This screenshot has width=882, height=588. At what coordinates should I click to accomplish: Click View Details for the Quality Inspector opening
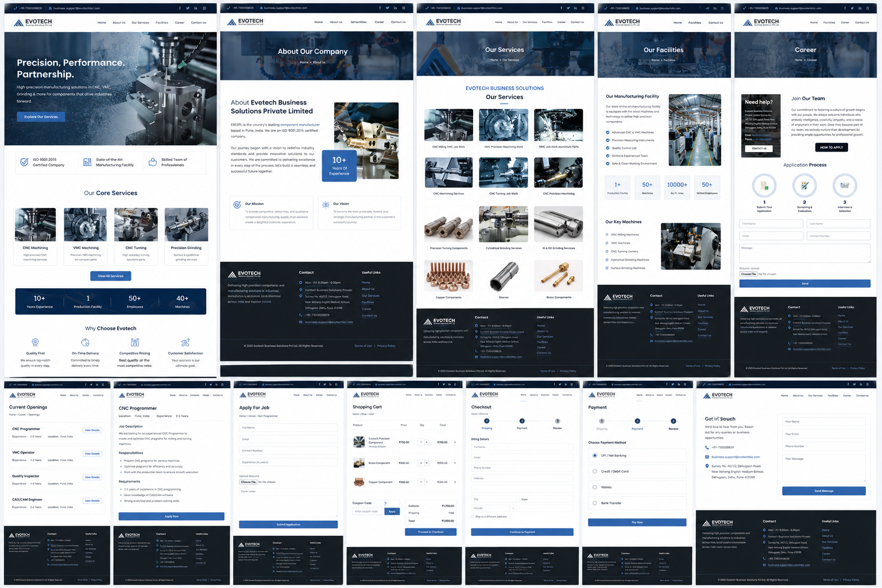click(x=92, y=477)
